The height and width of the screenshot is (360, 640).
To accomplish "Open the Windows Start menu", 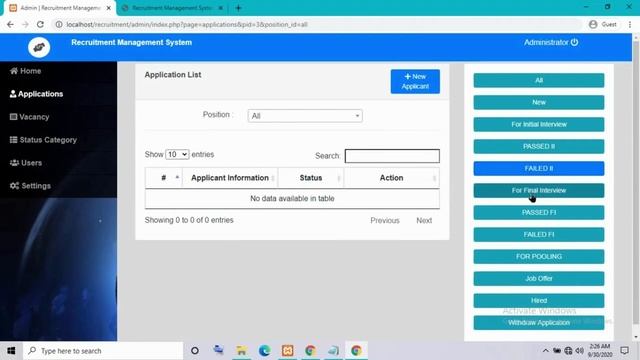I will click(11, 351).
